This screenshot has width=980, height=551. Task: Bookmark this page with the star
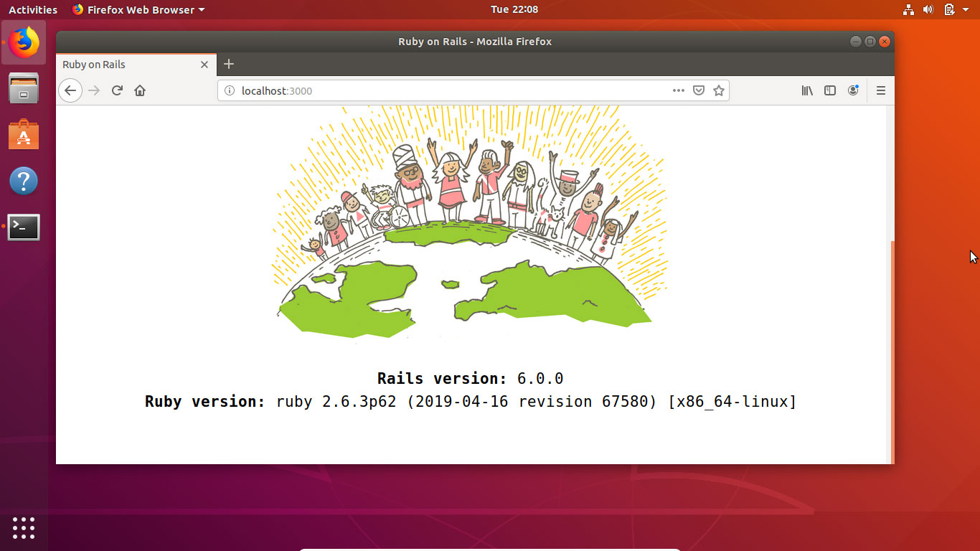(x=718, y=90)
